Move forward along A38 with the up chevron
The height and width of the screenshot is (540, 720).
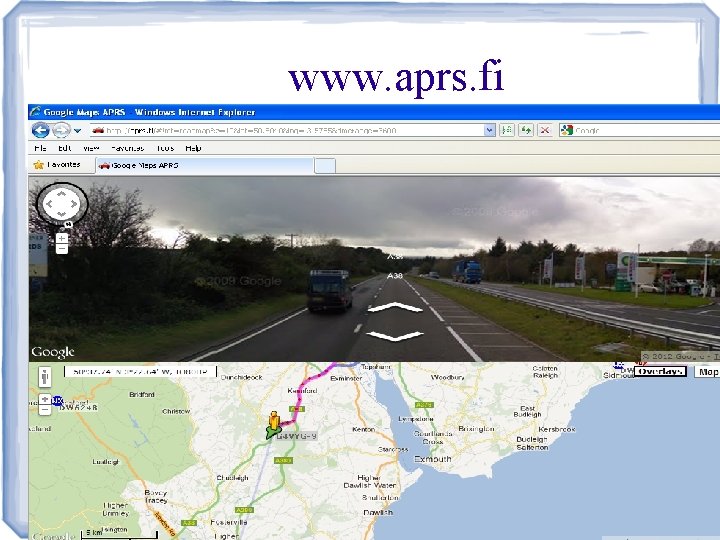click(x=395, y=307)
